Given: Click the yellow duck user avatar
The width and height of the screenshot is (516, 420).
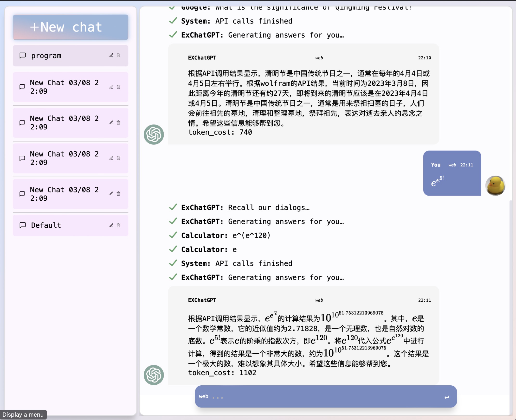Looking at the screenshot, I should pos(495,185).
